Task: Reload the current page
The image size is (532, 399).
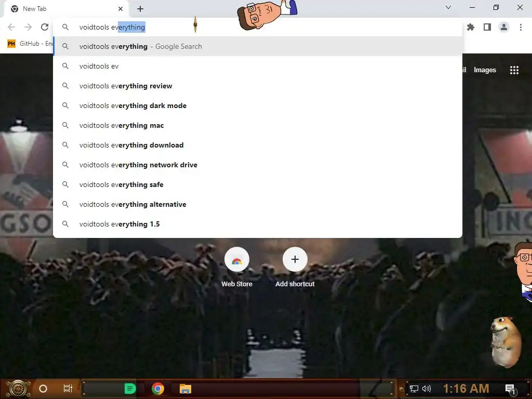Action: click(45, 27)
